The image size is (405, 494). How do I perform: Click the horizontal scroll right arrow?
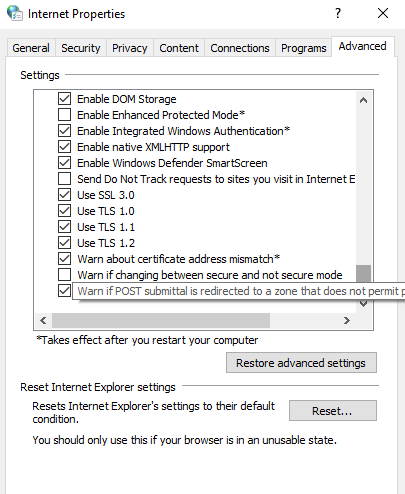click(x=347, y=320)
